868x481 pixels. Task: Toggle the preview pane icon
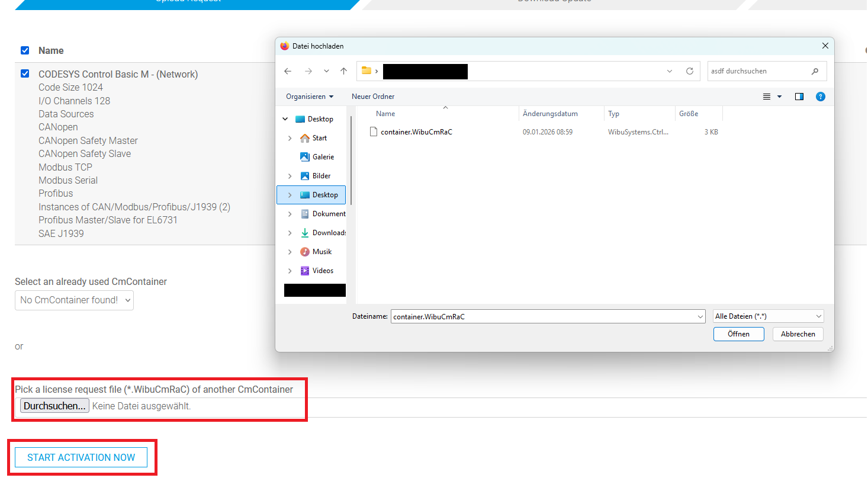pyautogui.click(x=799, y=97)
